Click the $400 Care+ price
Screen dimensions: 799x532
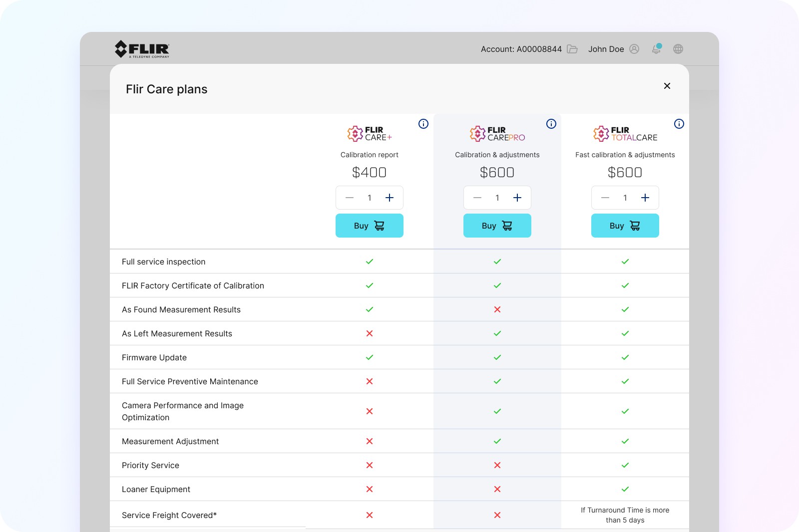click(370, 172)
